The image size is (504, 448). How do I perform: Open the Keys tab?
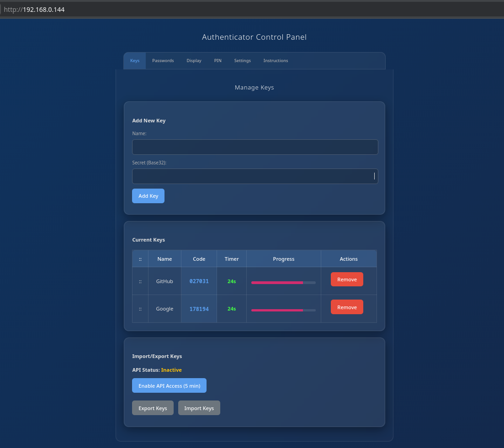click(135, 61)
